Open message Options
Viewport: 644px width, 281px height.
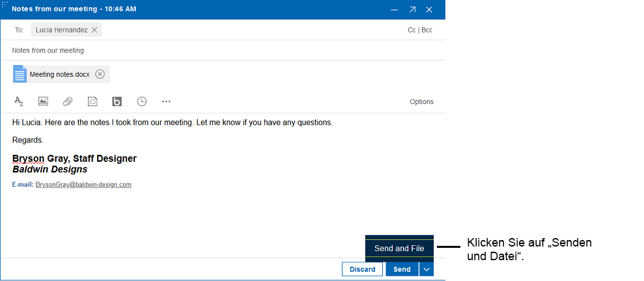pos(421,101)
